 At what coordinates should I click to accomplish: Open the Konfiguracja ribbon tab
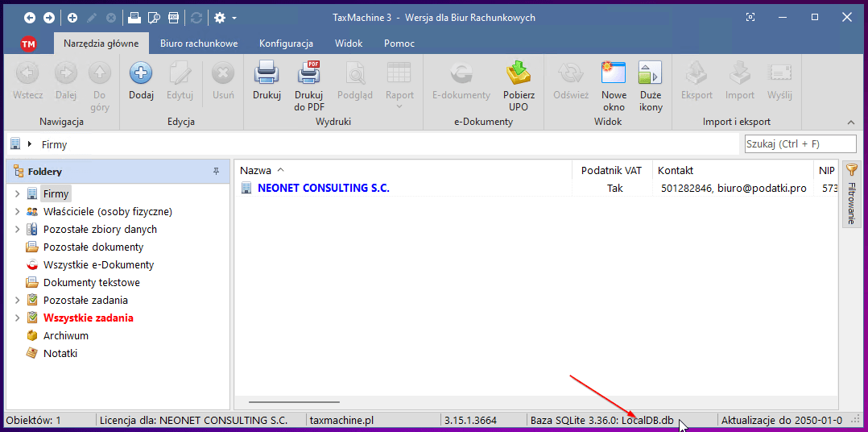point(286,44)
